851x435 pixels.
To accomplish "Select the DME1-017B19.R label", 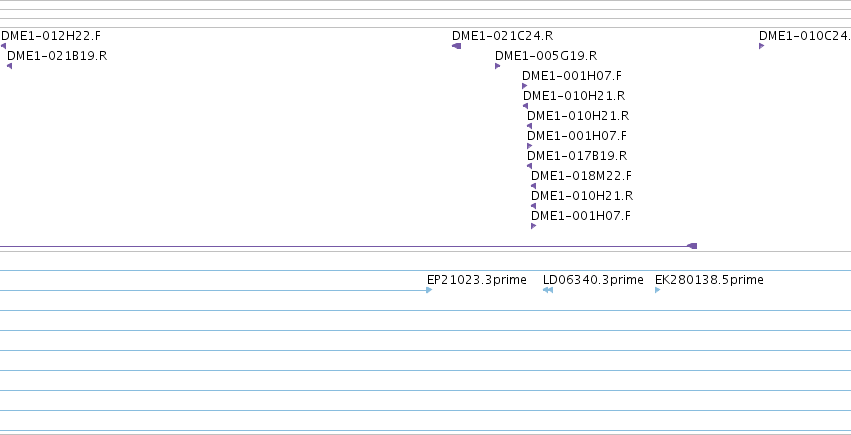I will (577, 156).
